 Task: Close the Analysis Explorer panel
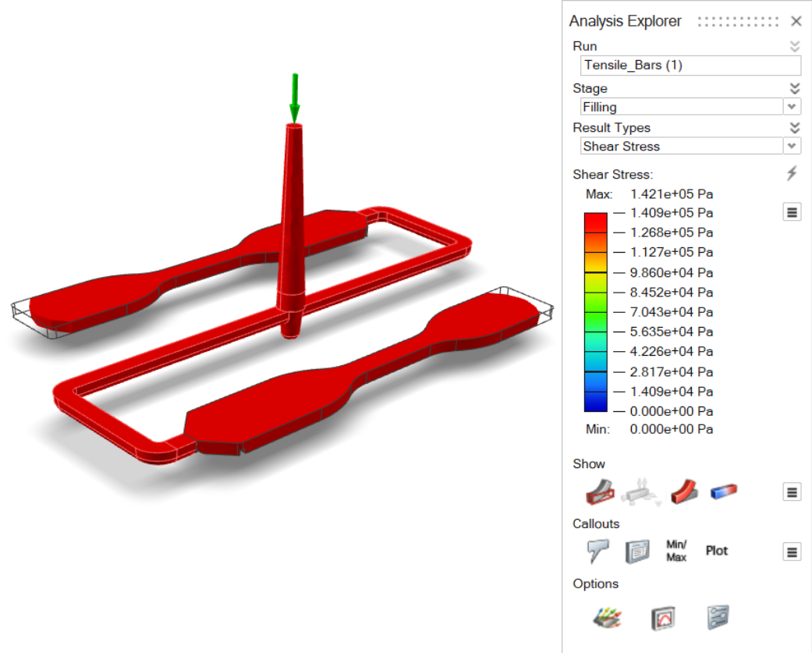[796, 21]
